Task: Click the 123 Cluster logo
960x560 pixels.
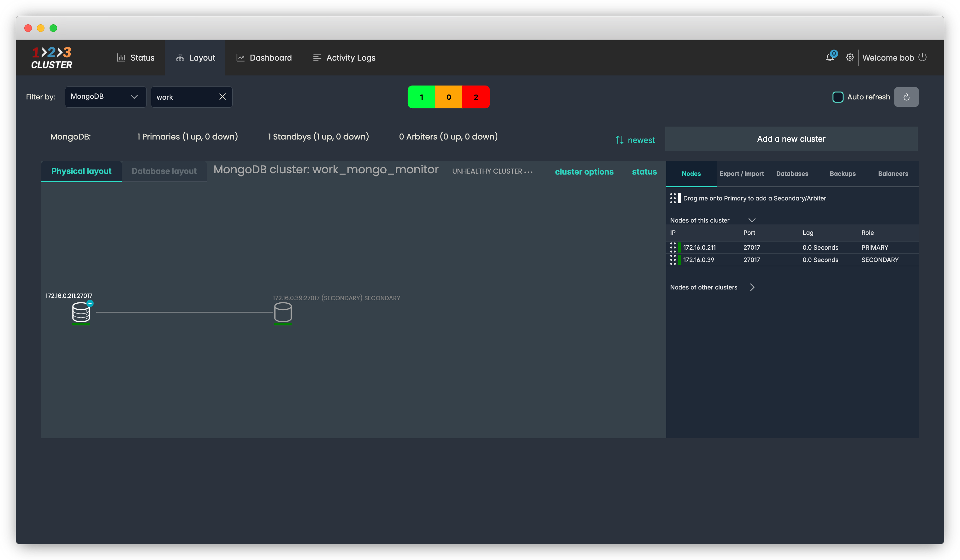Action: click(x=52, y=58)
